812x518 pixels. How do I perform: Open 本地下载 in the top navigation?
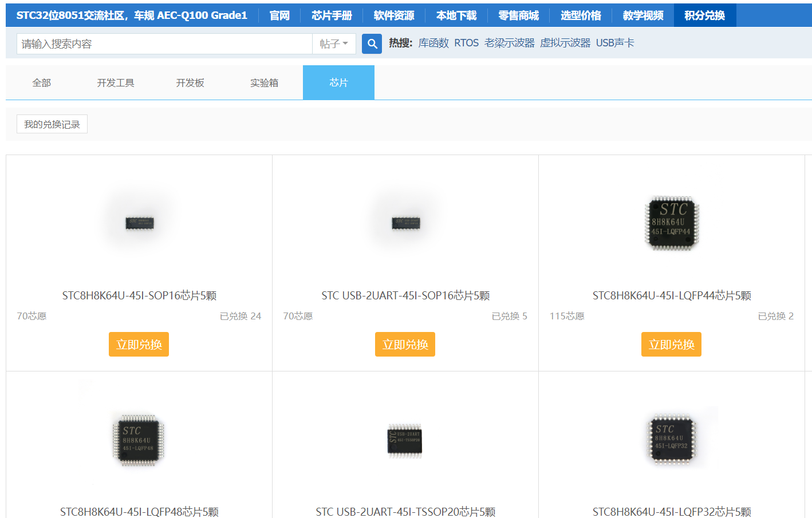(x=456, y=15)
